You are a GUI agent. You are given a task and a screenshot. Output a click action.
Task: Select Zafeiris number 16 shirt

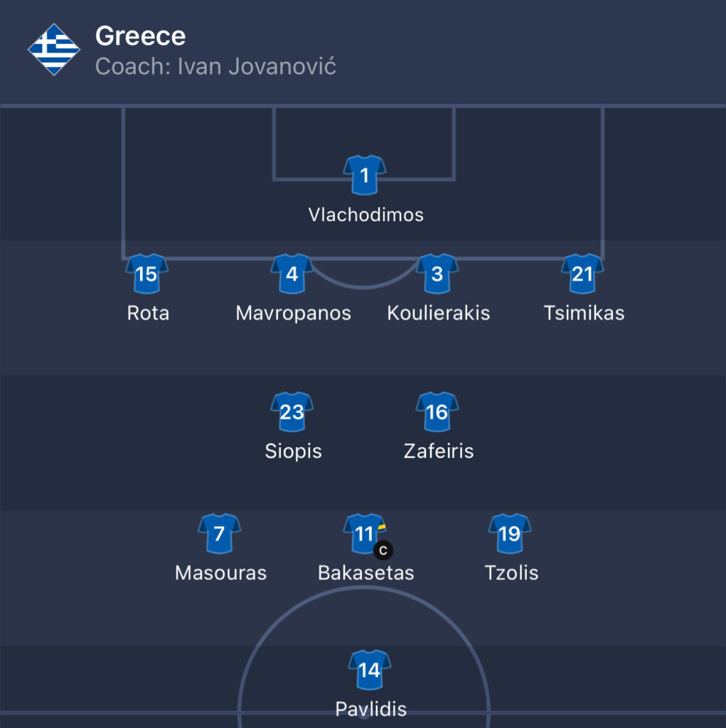pyautogui.click(x=437, y=412)
